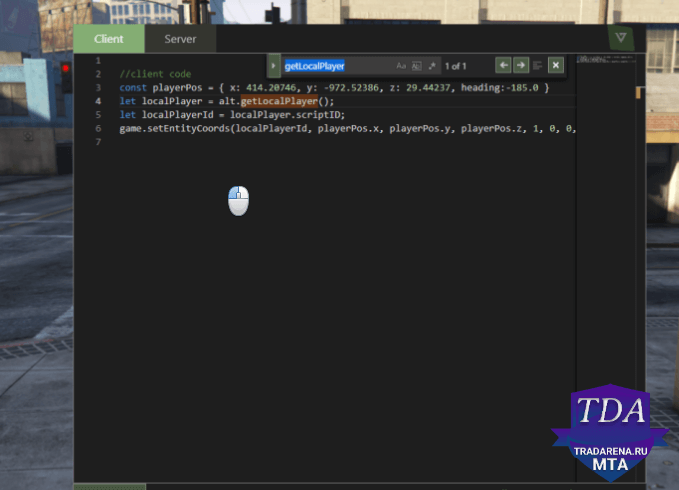Click the highlighted getLocalPlayer match in code
Image resolution: width=679 pixels, height=490 pixels.
coord(279,101)
